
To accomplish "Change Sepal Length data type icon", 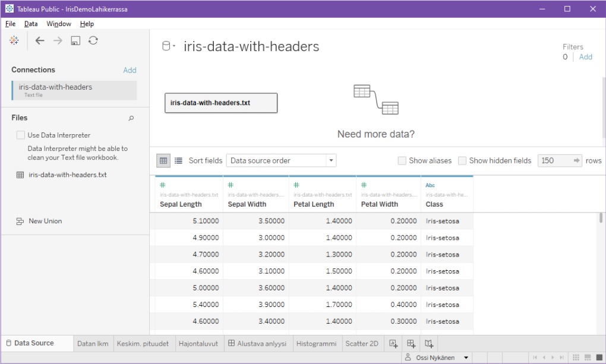I will pyautogui.click(x=163, y=185).
